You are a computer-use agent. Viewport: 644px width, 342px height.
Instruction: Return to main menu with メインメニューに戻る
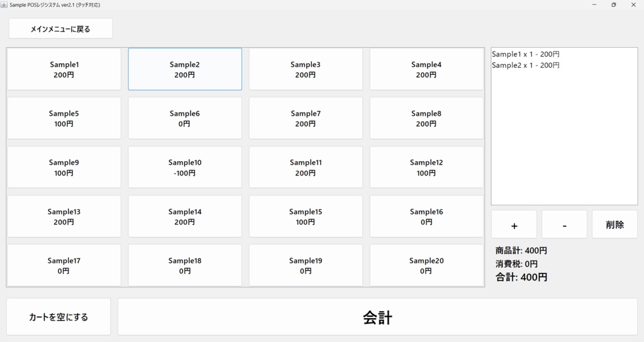(x=60, y=29)
